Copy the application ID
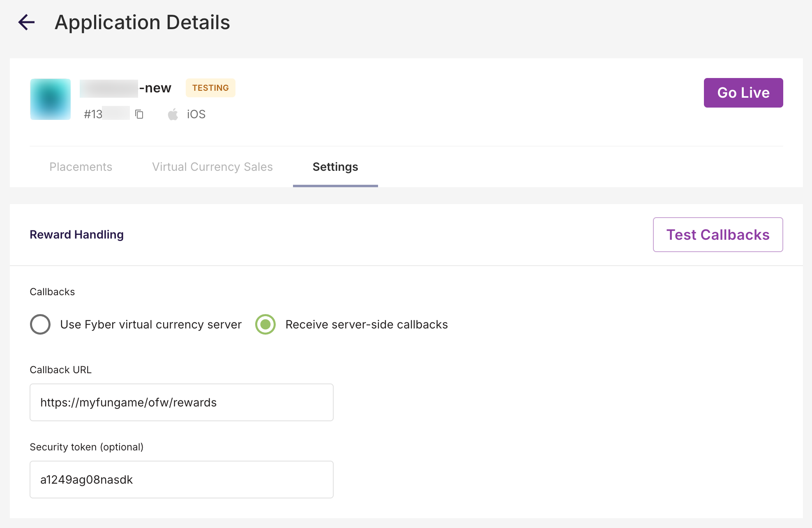The width and height of the screenshot is (812, 528). tap(139, 114)
